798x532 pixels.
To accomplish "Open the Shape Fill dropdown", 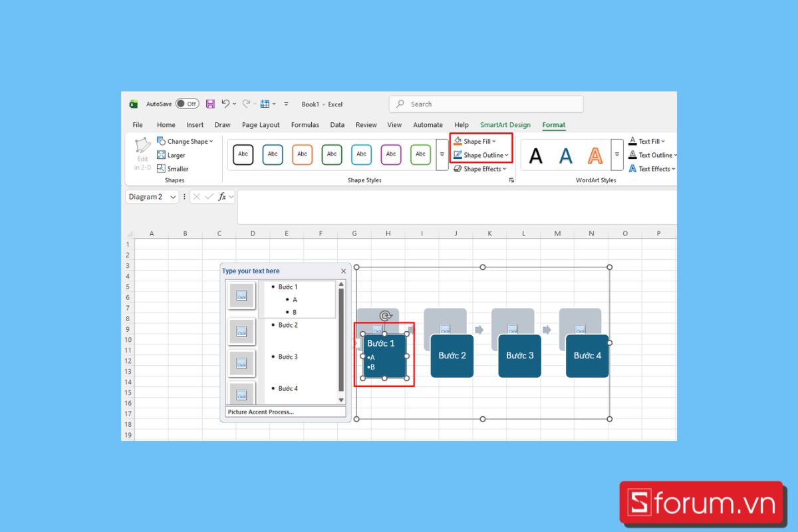I will click(475, 141).
